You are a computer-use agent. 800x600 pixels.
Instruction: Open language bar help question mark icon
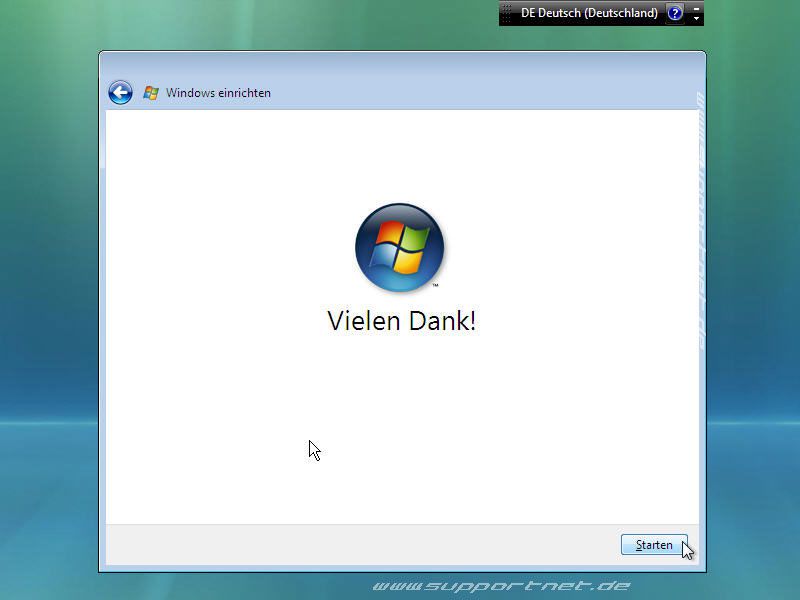675,13
